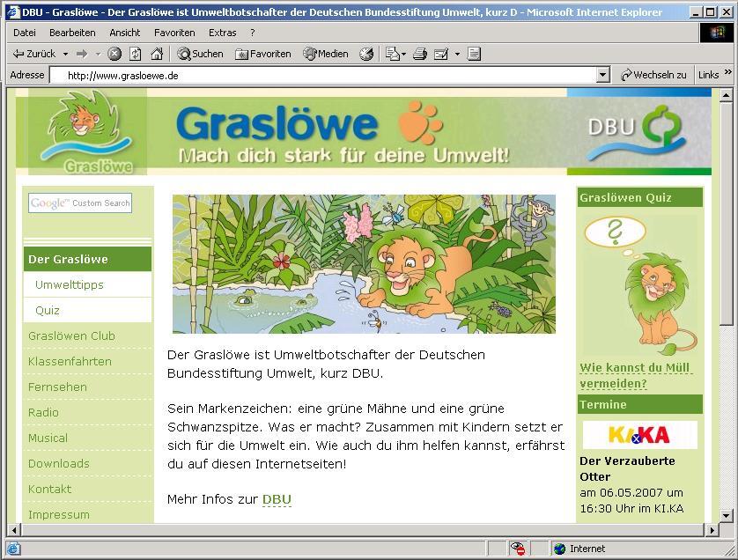Follow the DBU link in the article text
Image resolution: width=738 pixels, height=560 pixels.
click(x=277, y=498)
